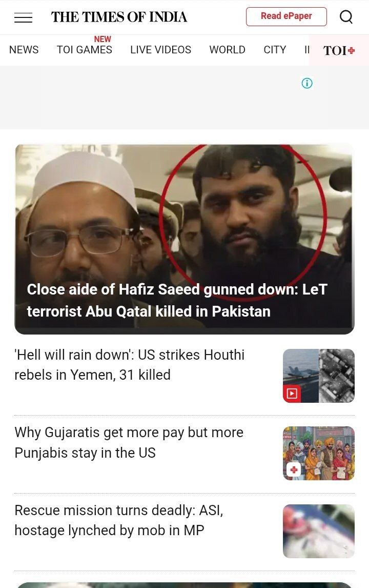The width and height of the screenshot is (369, 588).
Task: Click the ad info icon
Action: [x=307, y=83]
